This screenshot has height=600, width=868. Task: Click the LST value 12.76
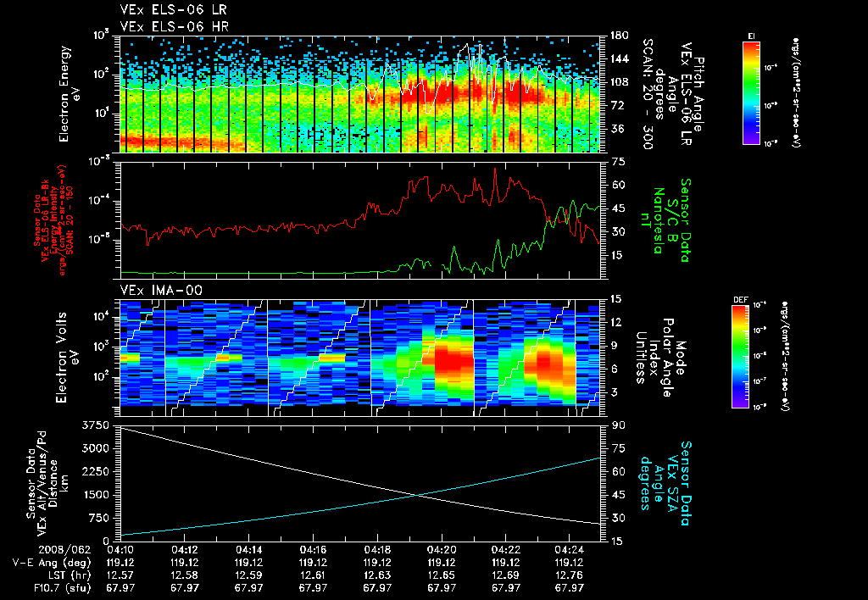pyautogui.click(x=570, y=575)
